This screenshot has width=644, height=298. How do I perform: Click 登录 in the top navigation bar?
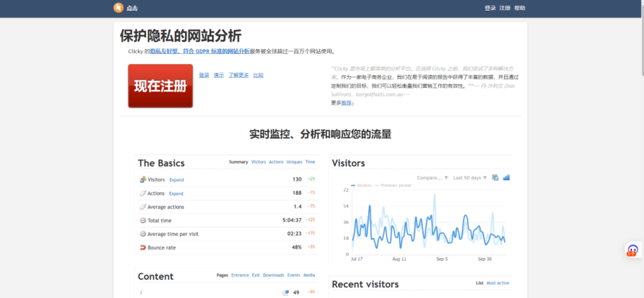pos(490,8)
